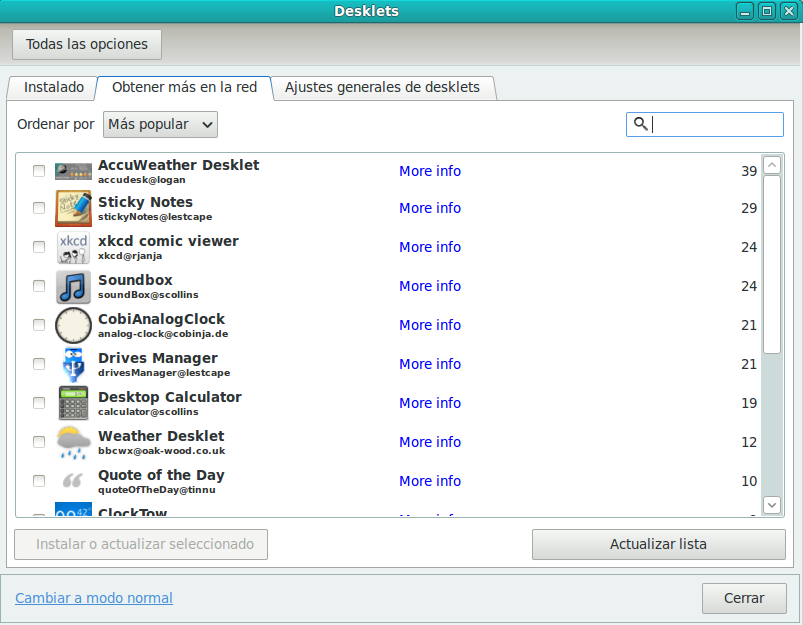Click the 'AccuWeather Desklet' name text
The height and width of the screenshot is (625, 803).
179,165
